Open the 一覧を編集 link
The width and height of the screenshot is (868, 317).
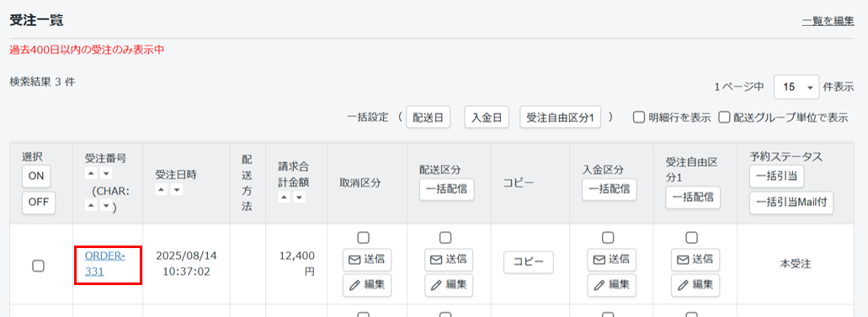pyautogui.click(x=828, y=22)
